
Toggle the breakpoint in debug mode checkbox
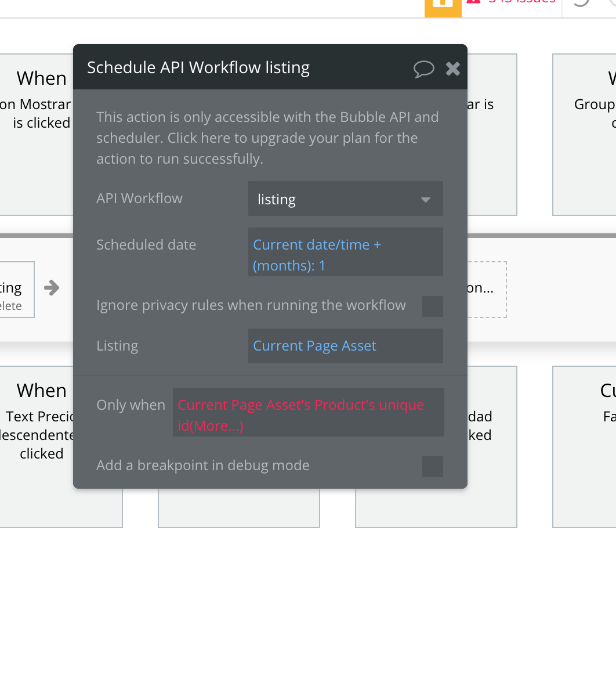pos(432,466)
